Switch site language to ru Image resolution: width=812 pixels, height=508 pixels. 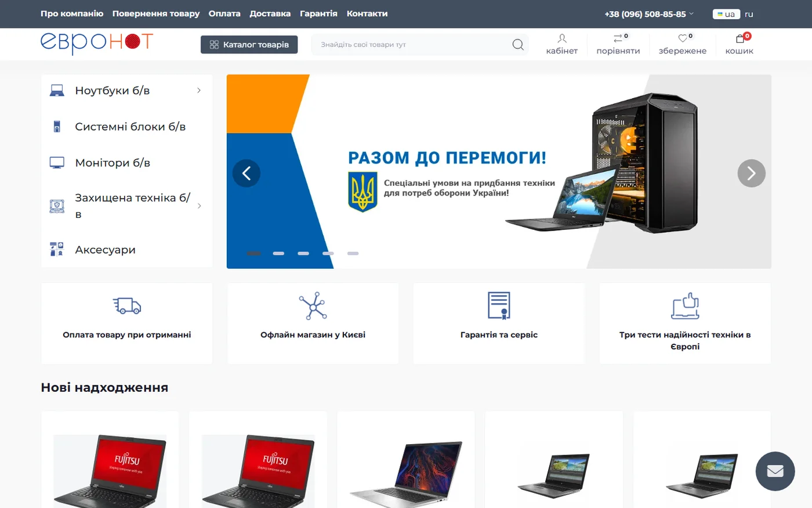click(x=749, y=14)
